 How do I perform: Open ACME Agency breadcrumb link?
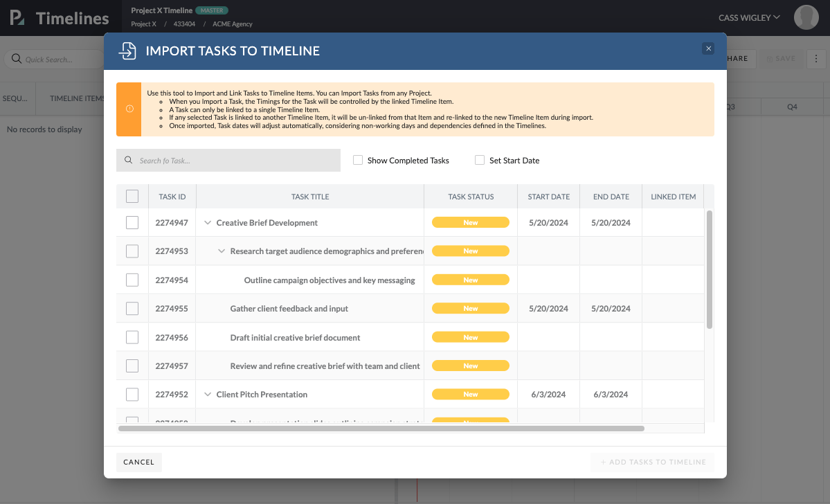(233, 24)
